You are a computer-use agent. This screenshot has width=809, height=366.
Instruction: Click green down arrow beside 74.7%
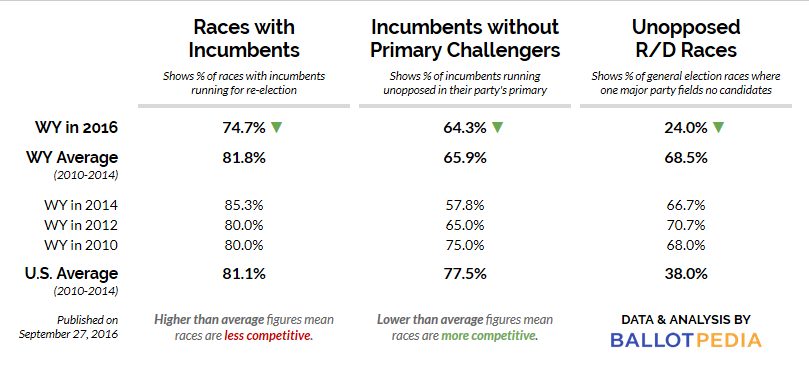tap(277, 128)
